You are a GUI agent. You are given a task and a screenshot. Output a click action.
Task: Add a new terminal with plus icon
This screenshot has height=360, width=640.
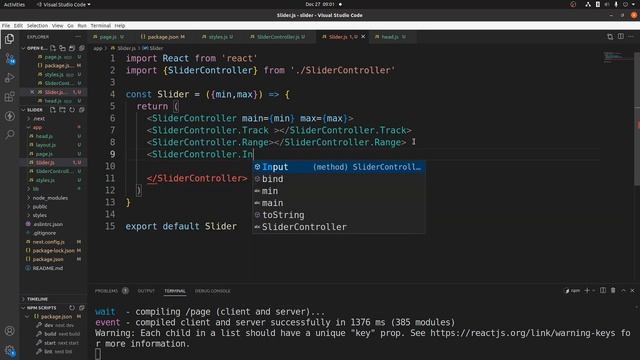pyautogui.click(x=587, y=291)
